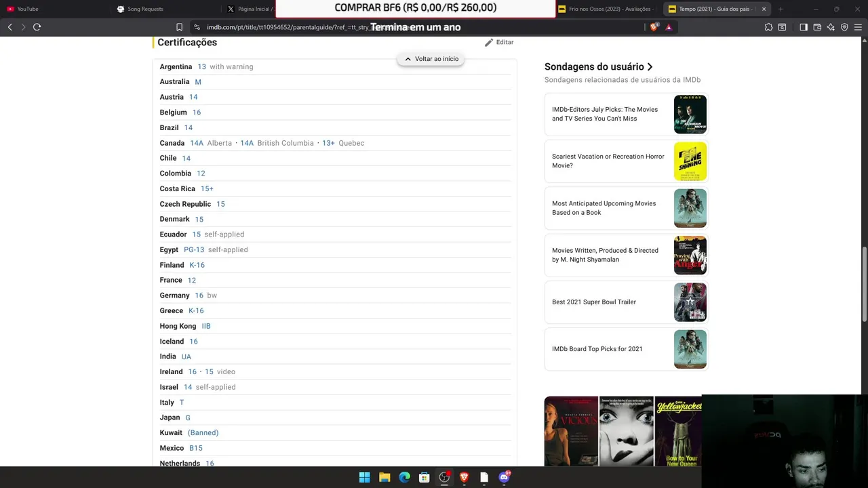Click Costa Rica 15+ link
Image resolution: width=868 pixels, height=488 pixels.
[x=207, y=188]
